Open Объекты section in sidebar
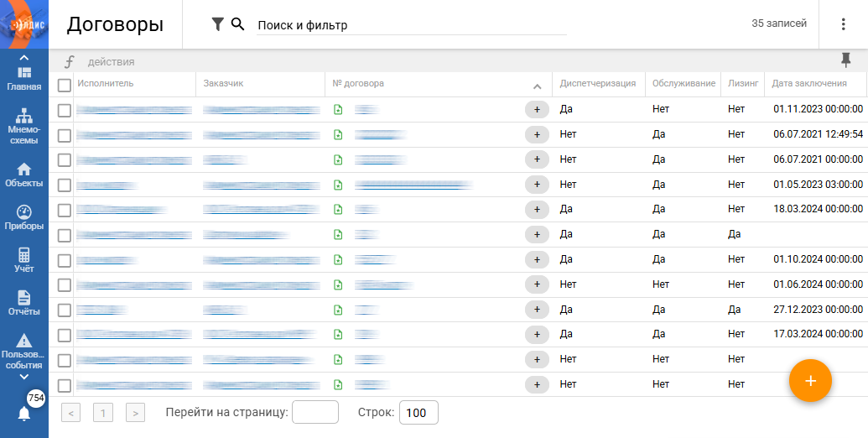Image resolution: width=868 pixels, height=438 pixels. coord(24,175)
